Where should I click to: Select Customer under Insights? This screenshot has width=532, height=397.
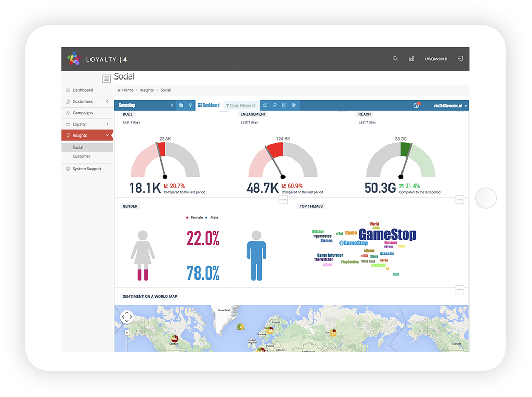(x=87, y=156)
